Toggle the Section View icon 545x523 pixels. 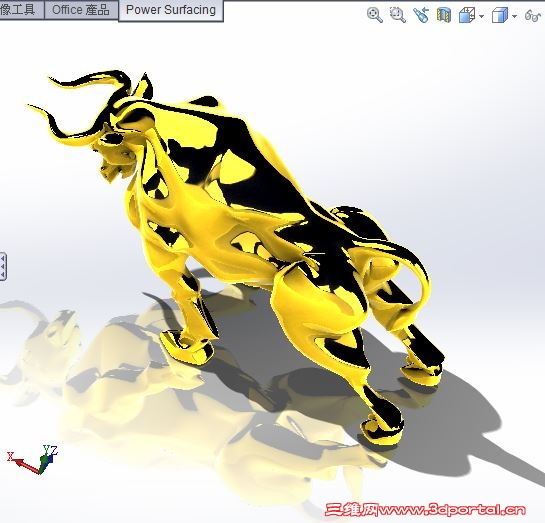click(x=444, y=16)
